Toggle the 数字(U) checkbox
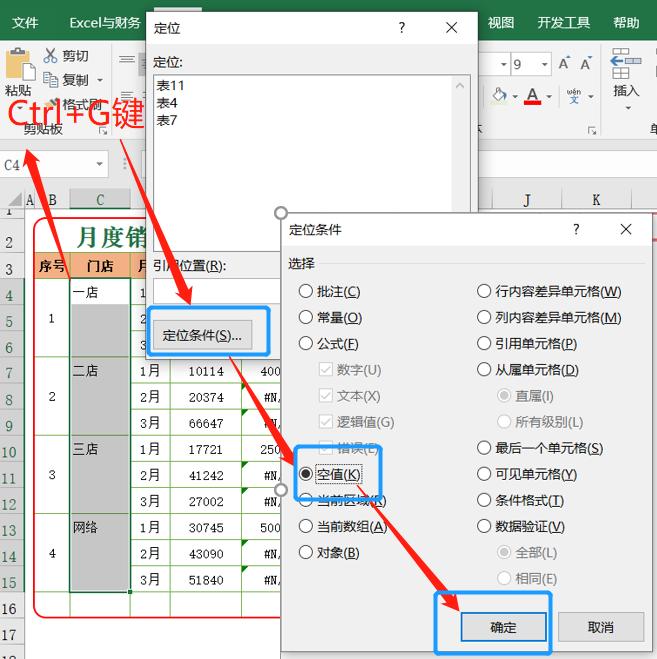Image resolution: width=657 pixels, height=659 pixels. 326,369
